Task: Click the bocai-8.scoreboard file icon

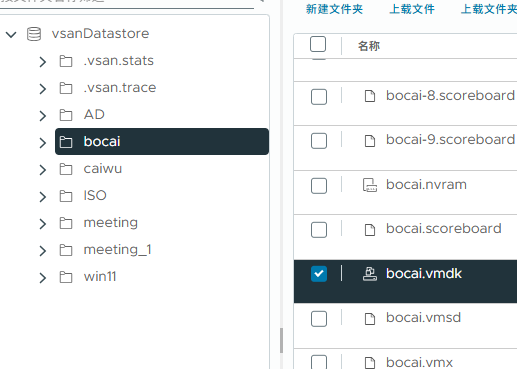Action: tap(370, 96)
